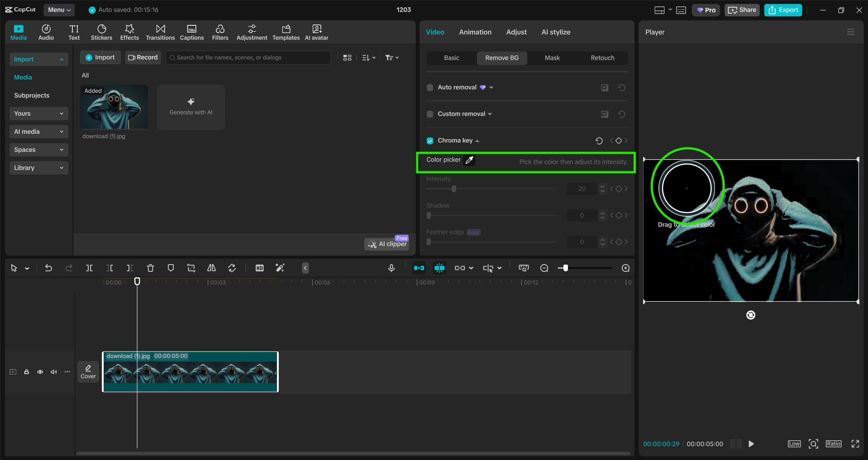The image size is (868, 460).
Task: Enable the Auto removal checkbox
Action: click(430, 88)
